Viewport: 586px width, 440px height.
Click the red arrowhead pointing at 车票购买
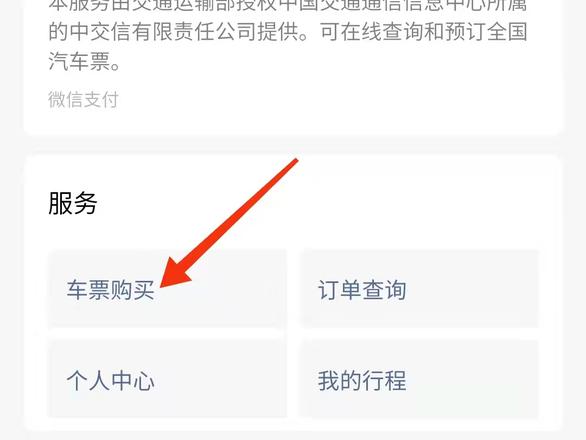[174, 273]
